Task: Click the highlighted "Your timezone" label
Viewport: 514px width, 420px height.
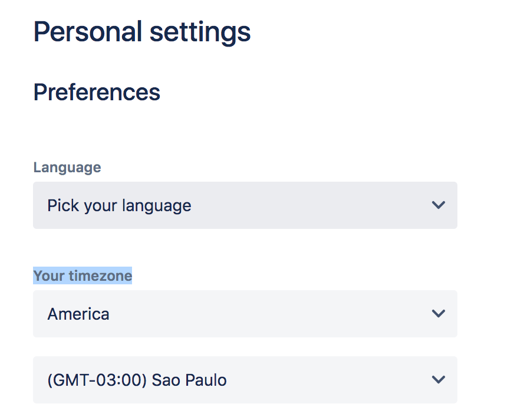Action: pyautogui.click(x=83, y=275)
